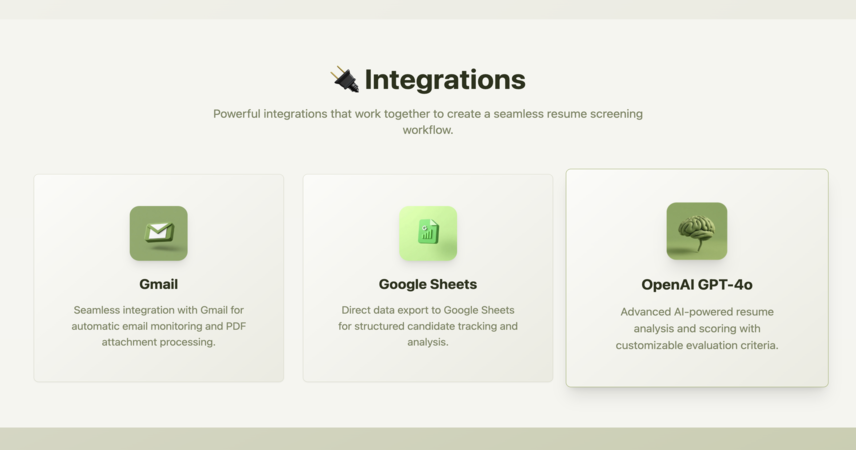The image size is (856, 450).
Task: Click the OpenAI brain icon
Action: pyautogui.click(x=697, y=231)
